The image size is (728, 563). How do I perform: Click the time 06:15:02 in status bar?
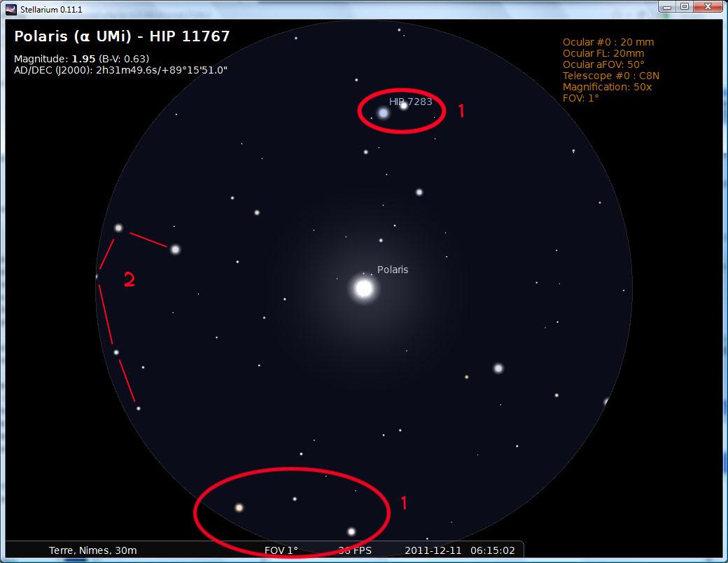click(x=493, y=550)
